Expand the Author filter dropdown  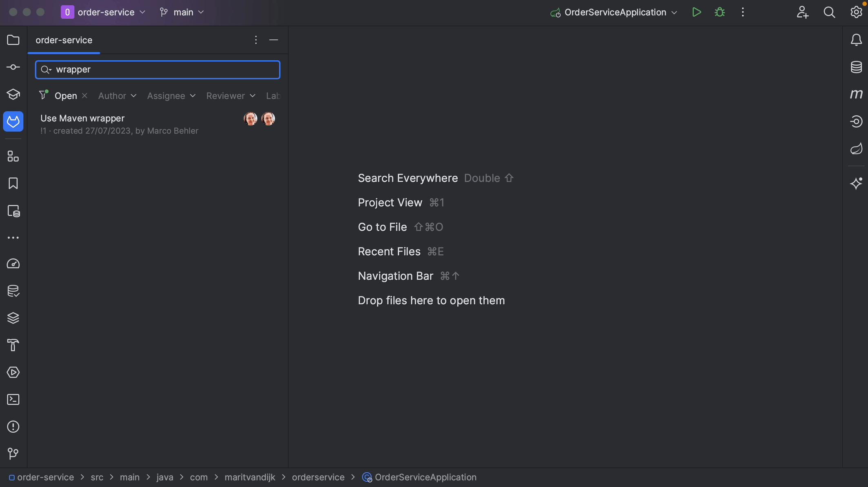pyautogui.click(x=117, y=96)
